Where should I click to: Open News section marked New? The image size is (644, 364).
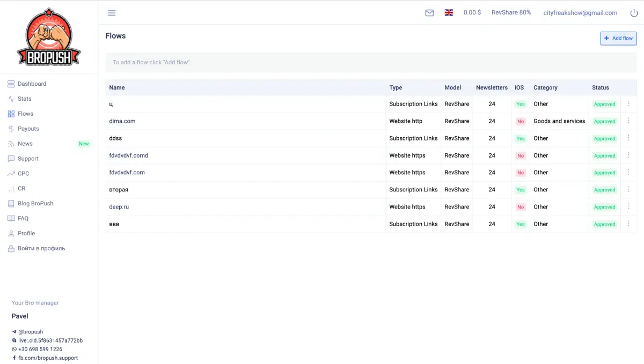[x=25, y=144]
